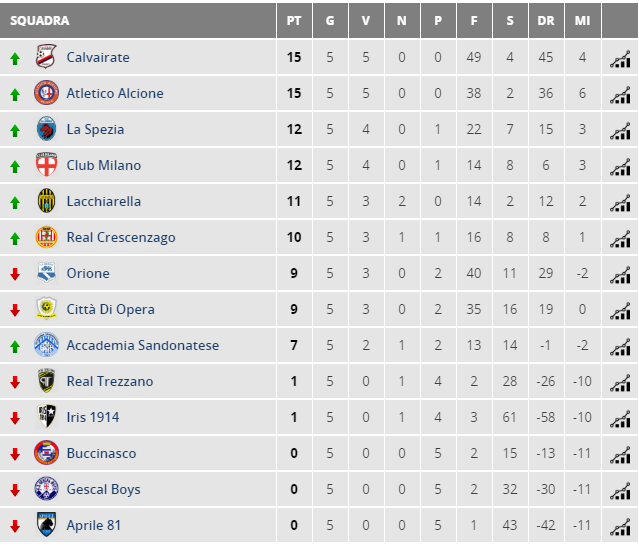Screen dimensions: 639x547
Task: Open the stats chart icon for Orione
Action: tap(620, 274)
